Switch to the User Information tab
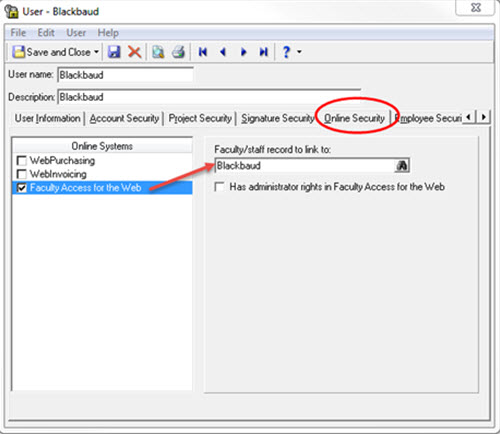The width and height of the screenshot is (500, 434). click(47, 118)
